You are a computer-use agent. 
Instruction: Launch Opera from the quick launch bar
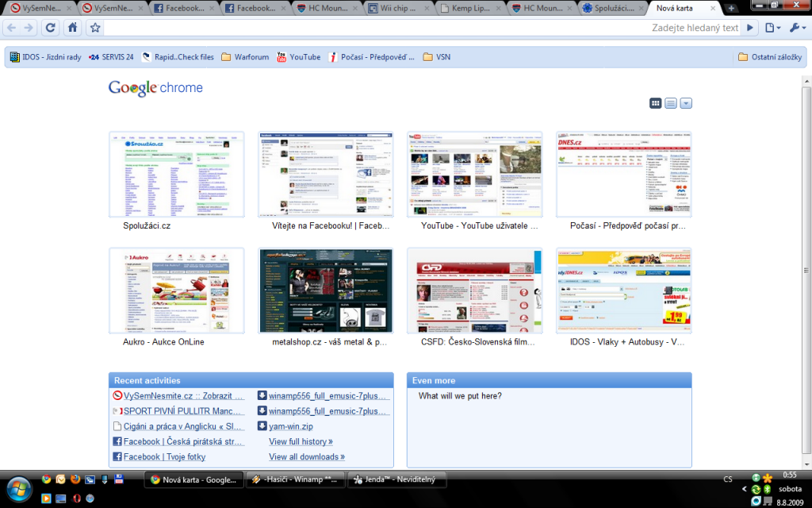pyautogui.click(x=76, y=498)
